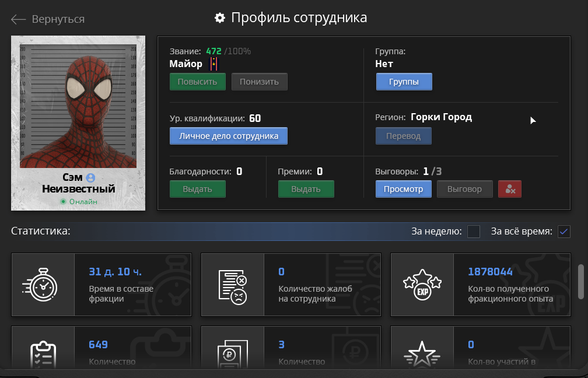
Task: Click the back arrow icon next to Вернуться
Action: click(19, 19)
